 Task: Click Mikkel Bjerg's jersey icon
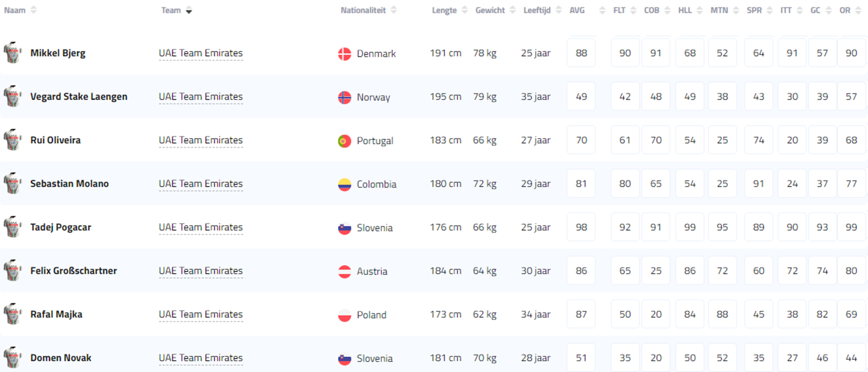click(x=13, y=52)
